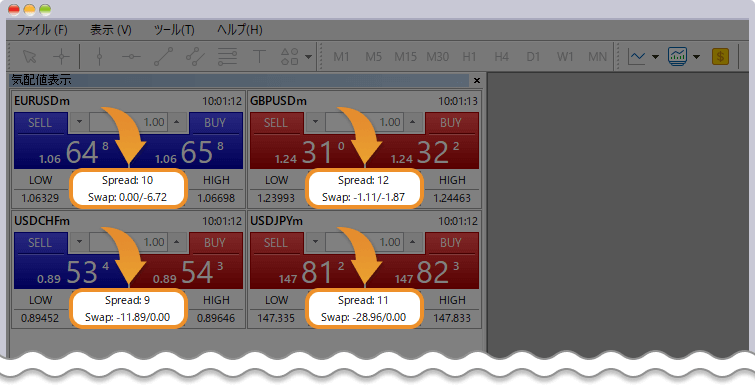This screenshot has height=388, width=755.
Task: Switch to D1 timeframe
Action: [533, 57]
